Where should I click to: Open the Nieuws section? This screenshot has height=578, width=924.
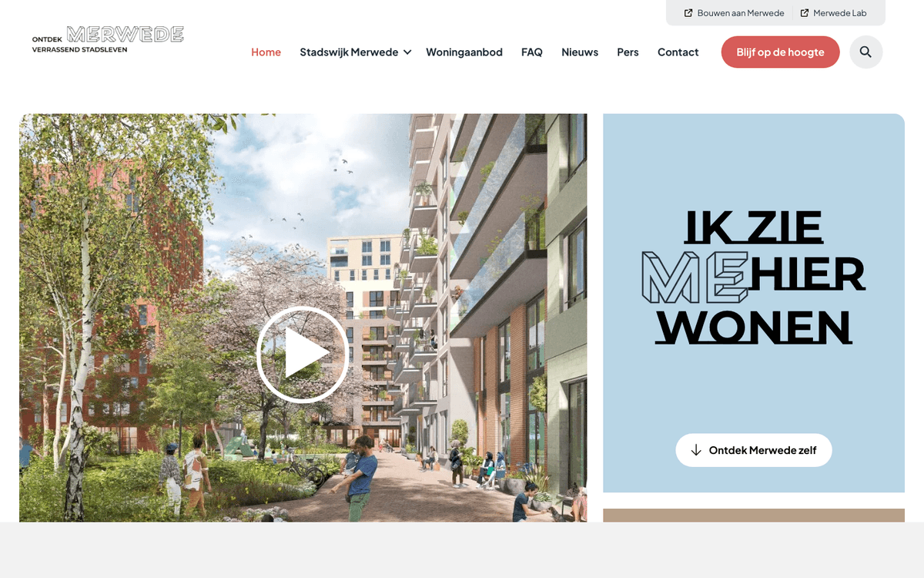point(580,52)
